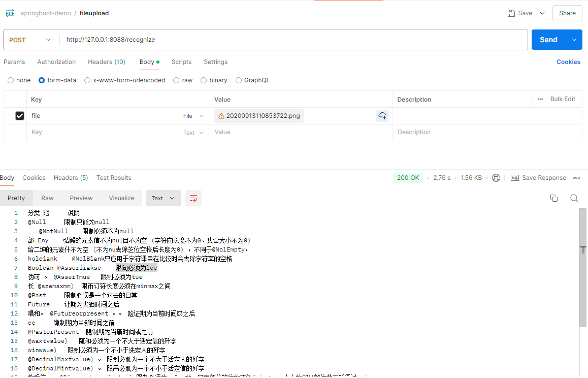This screenshot has height=378, width=588.
Task: Click the globe icon next to response size
Action: click(496, 178)
